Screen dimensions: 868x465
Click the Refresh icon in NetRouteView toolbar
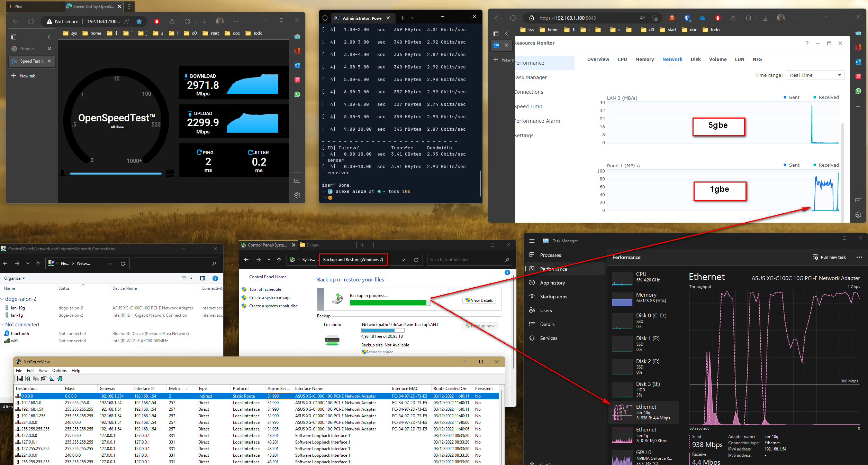click(28, 379)
